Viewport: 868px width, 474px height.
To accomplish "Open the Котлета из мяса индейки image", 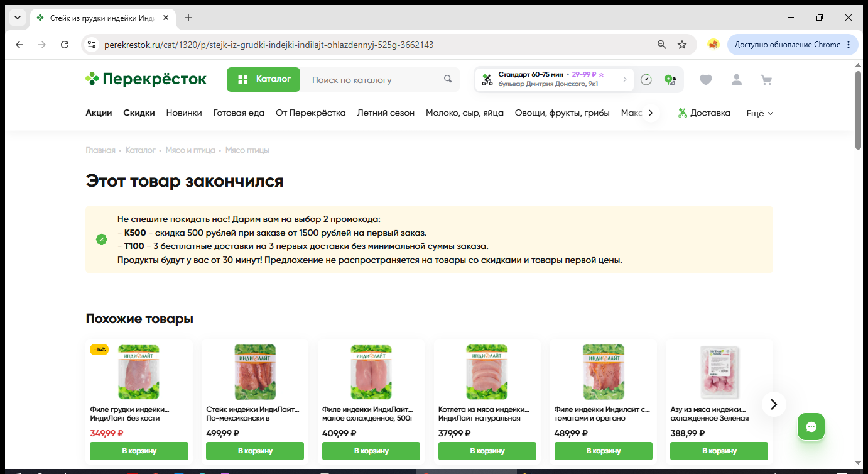I will click(487, 372).
